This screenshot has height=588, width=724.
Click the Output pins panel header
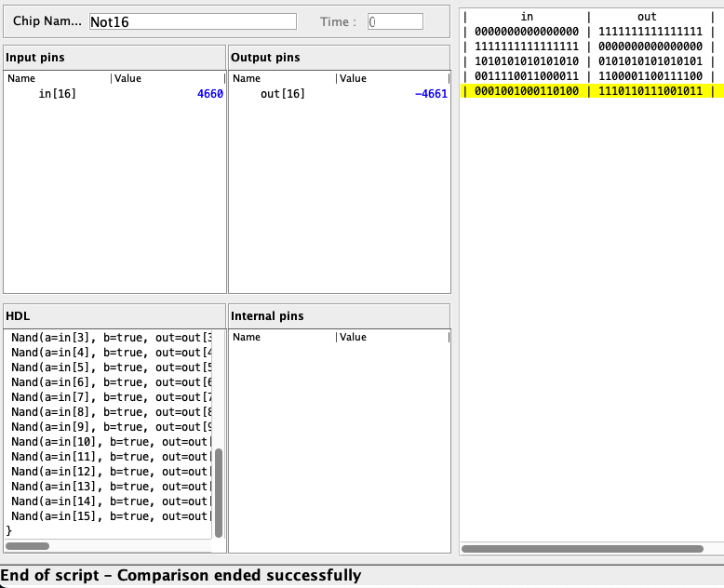click(x=340, y=58)
